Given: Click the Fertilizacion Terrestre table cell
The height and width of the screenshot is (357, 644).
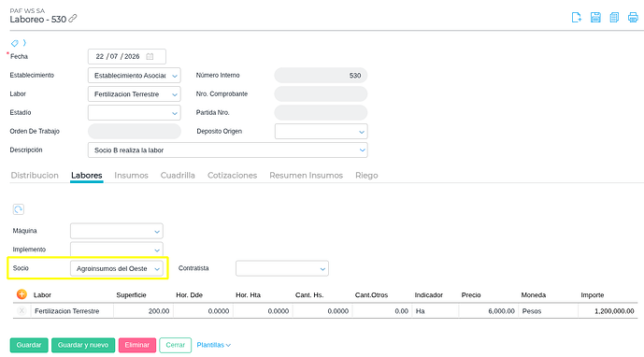Looking at the screenshot, I should 72,311.
